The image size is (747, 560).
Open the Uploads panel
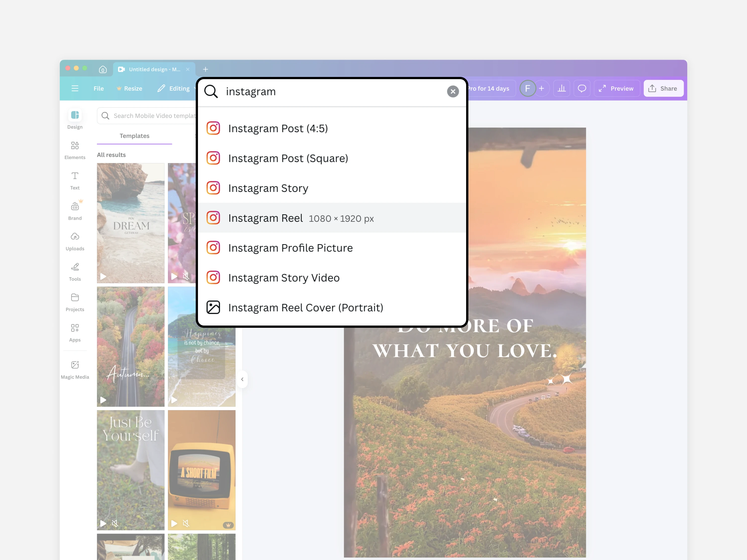[75, 241]
